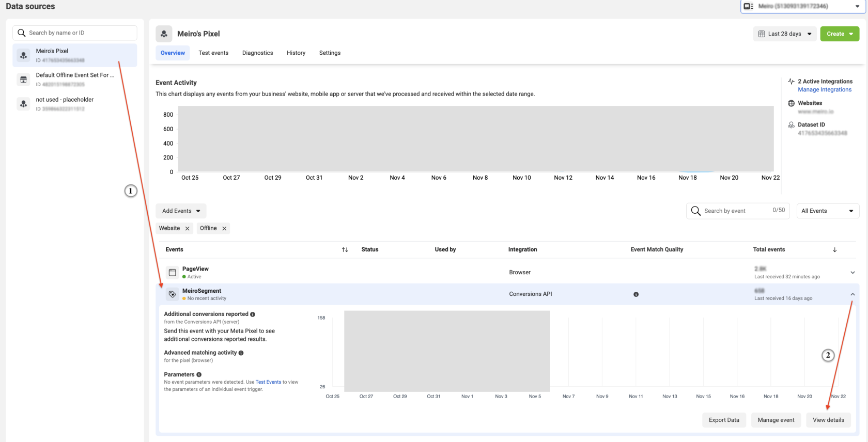Click the Event Match Quality info icon for MeiroSegment
The height and width of the screenshot is (442, 868).
coord(636,294)
